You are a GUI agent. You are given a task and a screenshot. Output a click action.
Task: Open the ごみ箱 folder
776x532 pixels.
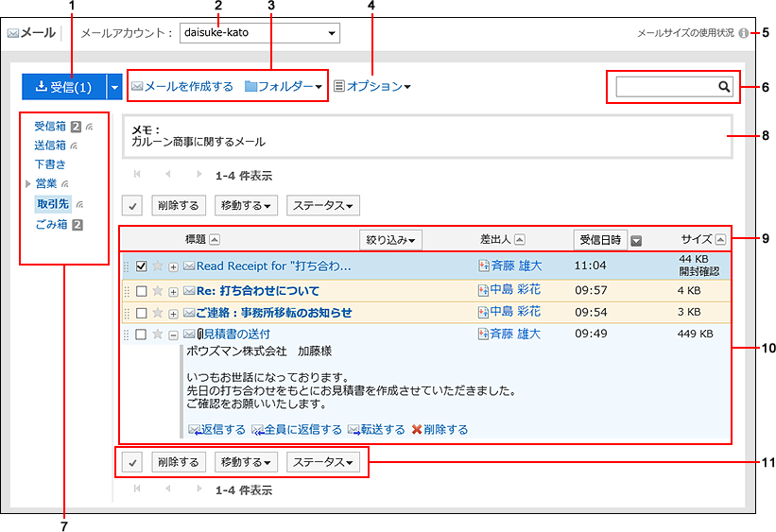pos(51,224)
